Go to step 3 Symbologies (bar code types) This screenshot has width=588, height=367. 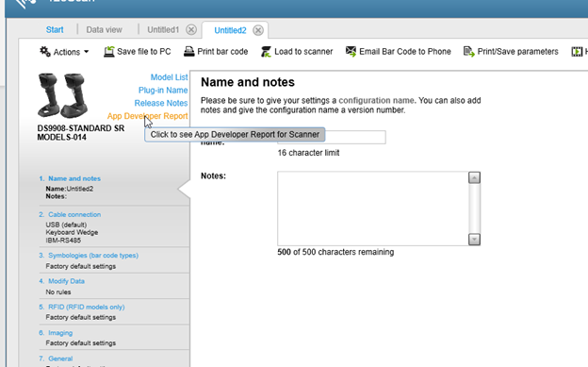pos(93,256)
